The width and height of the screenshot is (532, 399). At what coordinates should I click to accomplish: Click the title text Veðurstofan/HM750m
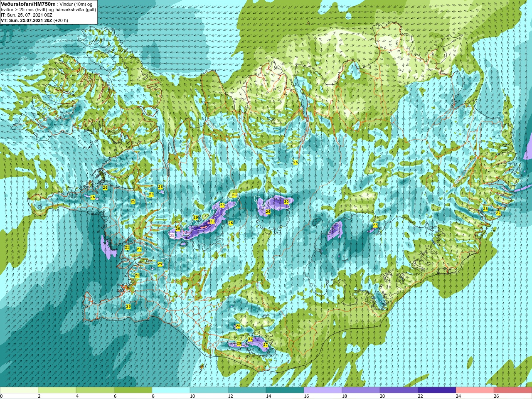pos(28,4)
